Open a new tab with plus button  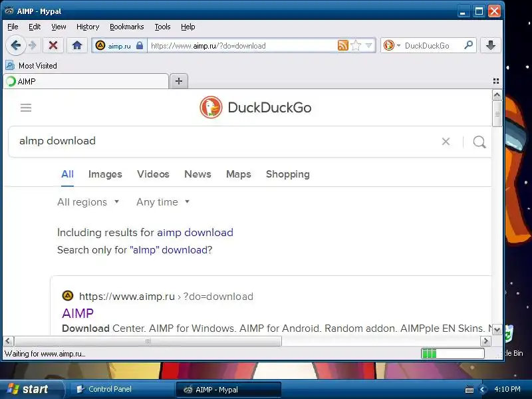point(179,81)
